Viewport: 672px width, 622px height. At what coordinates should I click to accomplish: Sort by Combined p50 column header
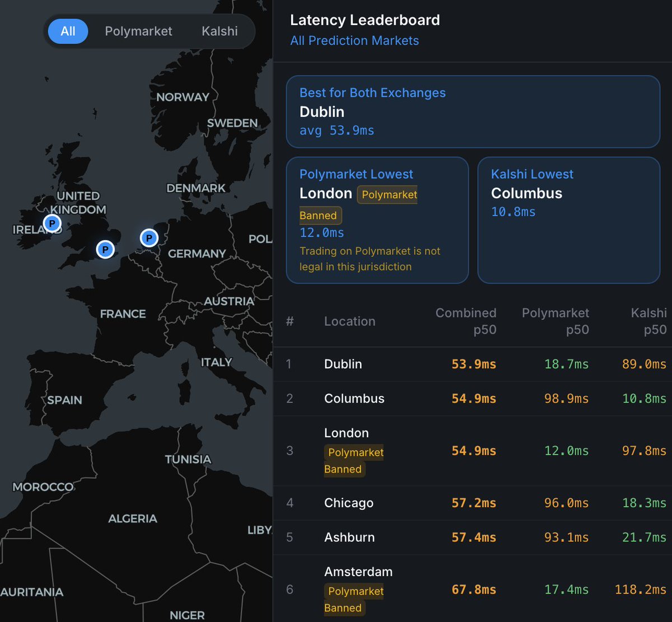tap(466, 321)
